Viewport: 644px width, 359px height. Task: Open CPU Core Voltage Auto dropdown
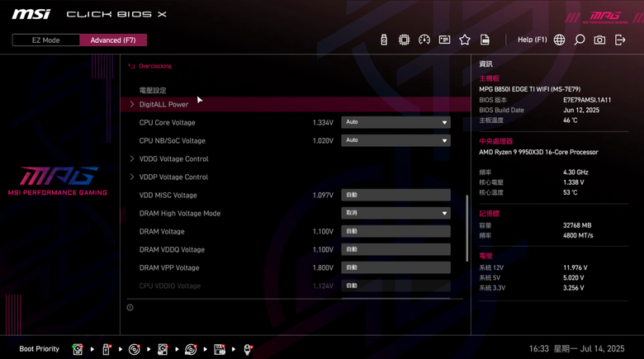pyautogui.click(x=395, y=122)
